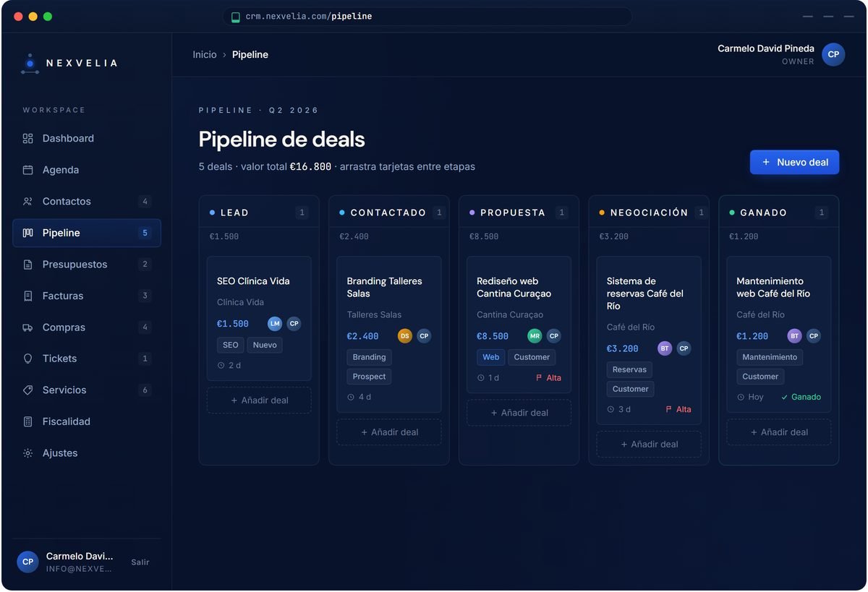Viewport: 868px width, 592px height.
Task: Click CP avatar on SEO Clínica Vida card
Action: 294,324
